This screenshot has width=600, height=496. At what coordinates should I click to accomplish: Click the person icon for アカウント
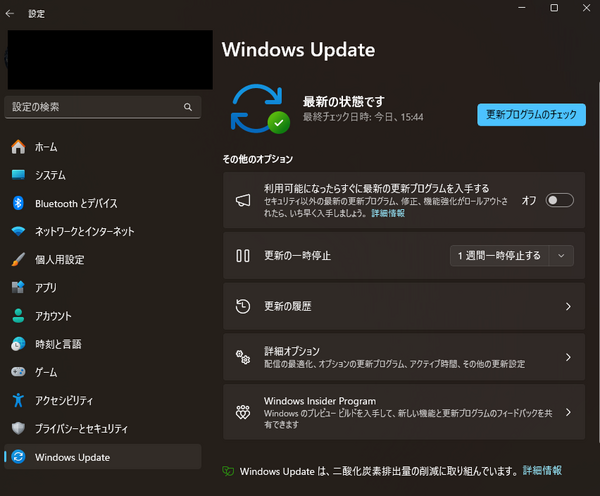(18, 316)
